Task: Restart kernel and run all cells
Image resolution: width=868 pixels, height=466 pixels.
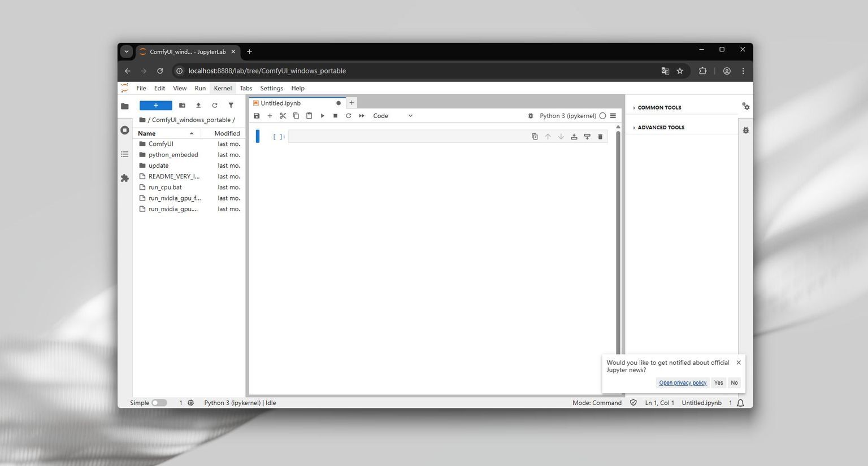Action: (x=362, y=116)
